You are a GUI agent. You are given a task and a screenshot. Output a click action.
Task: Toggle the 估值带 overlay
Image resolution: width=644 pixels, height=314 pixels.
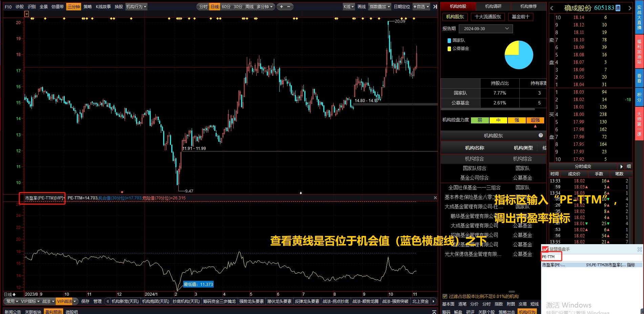coord(57,6)
